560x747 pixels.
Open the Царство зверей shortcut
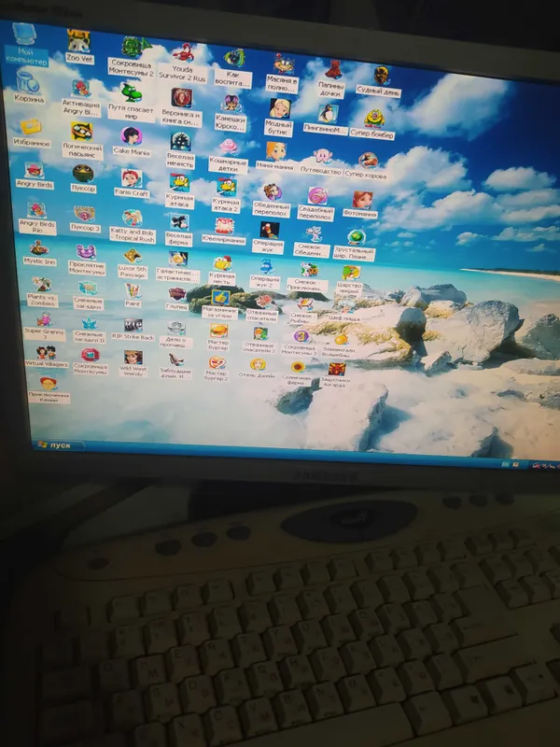pos(349,281)
